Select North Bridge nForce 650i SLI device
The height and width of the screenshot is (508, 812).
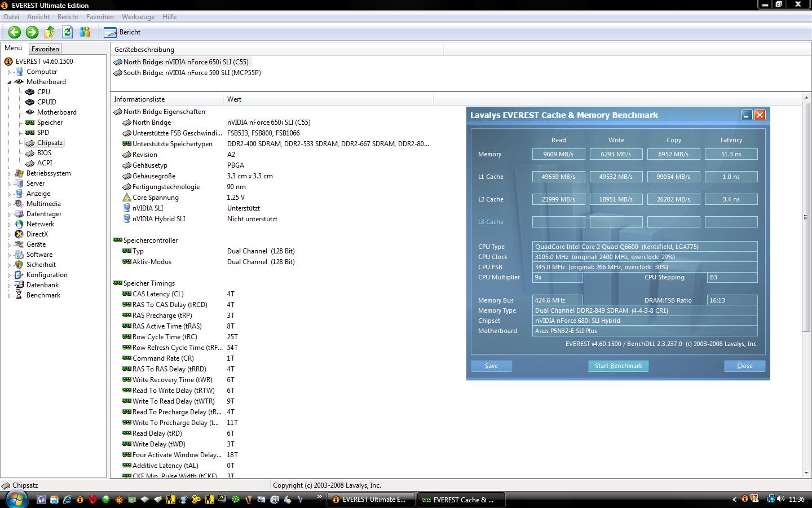coord(186,62)
